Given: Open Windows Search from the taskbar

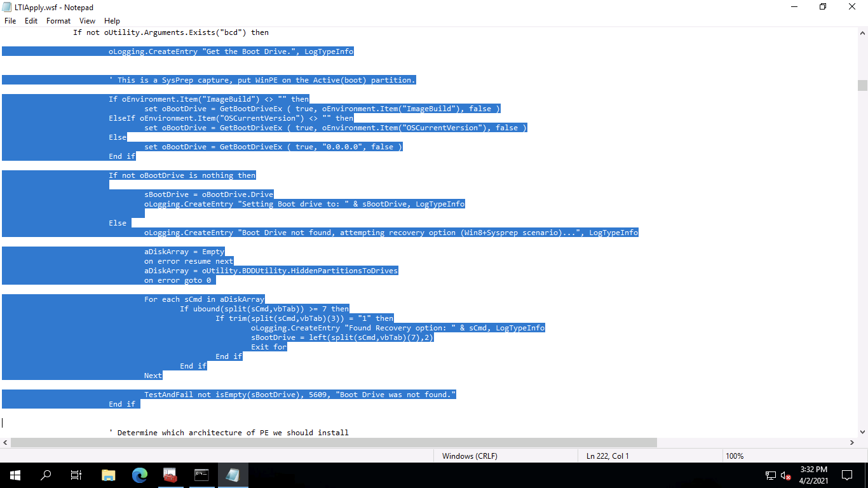Looking at the screenshot, I should pos(44,475).
